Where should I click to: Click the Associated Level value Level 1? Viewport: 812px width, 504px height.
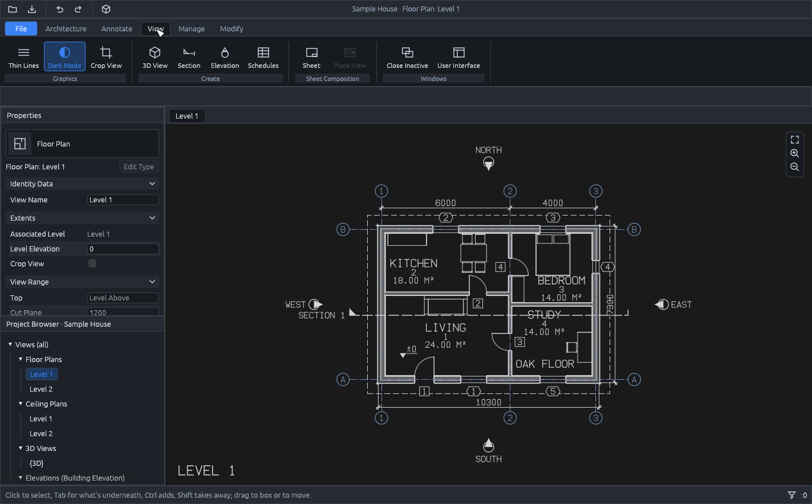pyautogui.click(x=99, y=234)
